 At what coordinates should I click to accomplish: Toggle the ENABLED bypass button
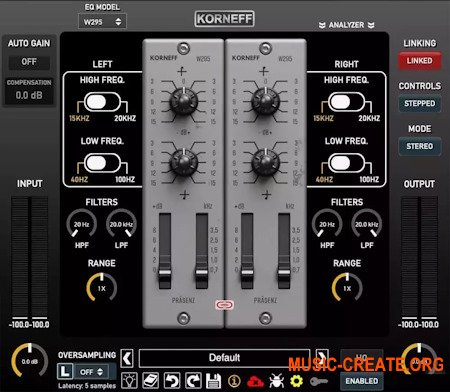tap(362, 381)
